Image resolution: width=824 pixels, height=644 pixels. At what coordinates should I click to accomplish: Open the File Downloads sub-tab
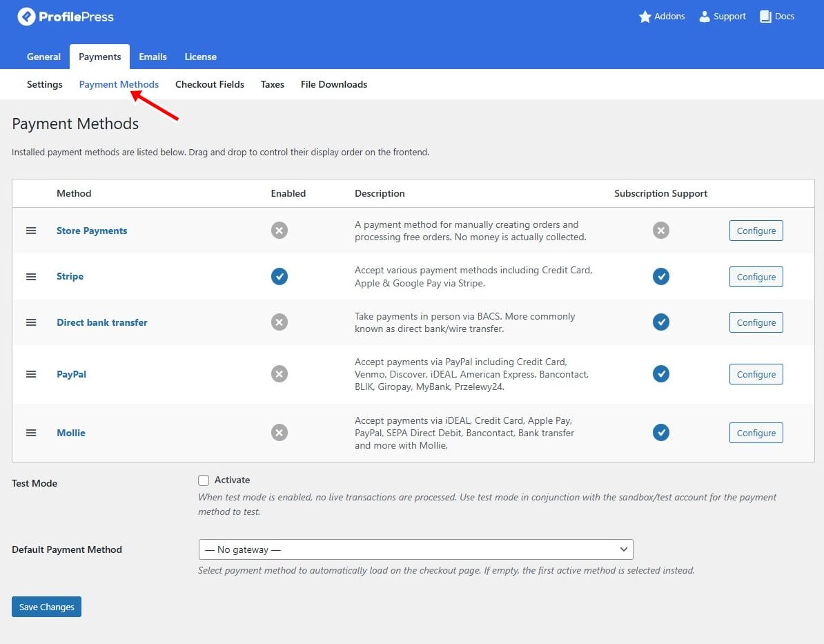[x=334, y=84]
